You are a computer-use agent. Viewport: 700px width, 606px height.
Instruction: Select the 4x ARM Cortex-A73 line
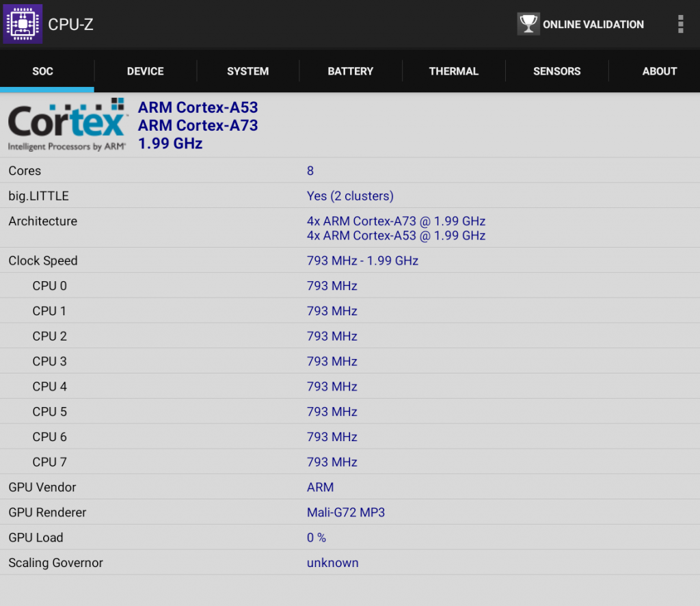[396, 221]
